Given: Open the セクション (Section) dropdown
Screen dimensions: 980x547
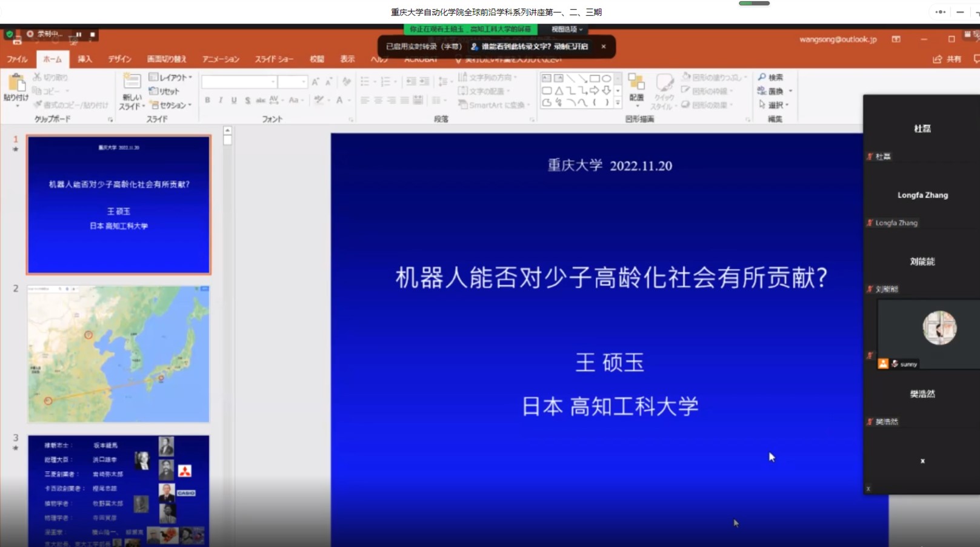Looking at the screenshot, I should point(171,105).
